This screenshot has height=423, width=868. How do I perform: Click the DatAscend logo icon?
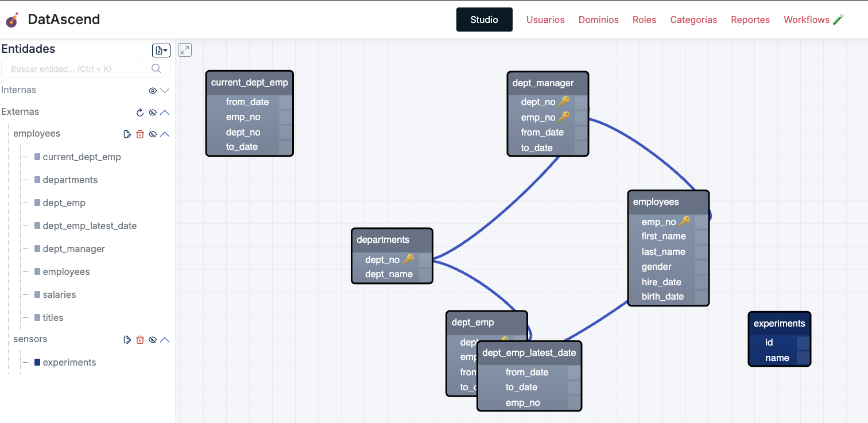pos(13,20)
